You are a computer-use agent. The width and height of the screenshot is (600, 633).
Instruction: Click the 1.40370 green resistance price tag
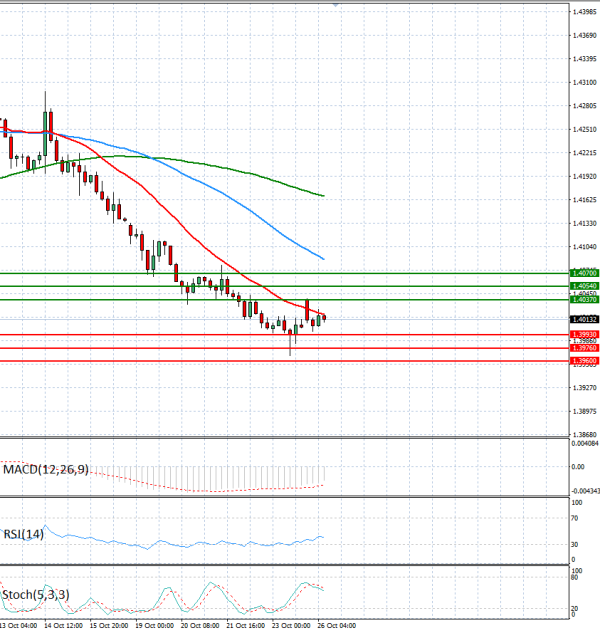point(584,300)
